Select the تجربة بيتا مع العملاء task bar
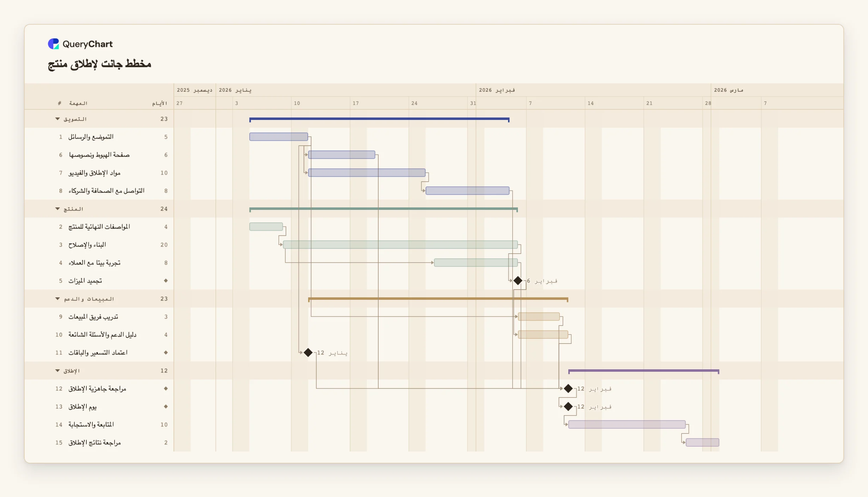Image resolution: width=868 pixels, height=497 pixels. 476,262
